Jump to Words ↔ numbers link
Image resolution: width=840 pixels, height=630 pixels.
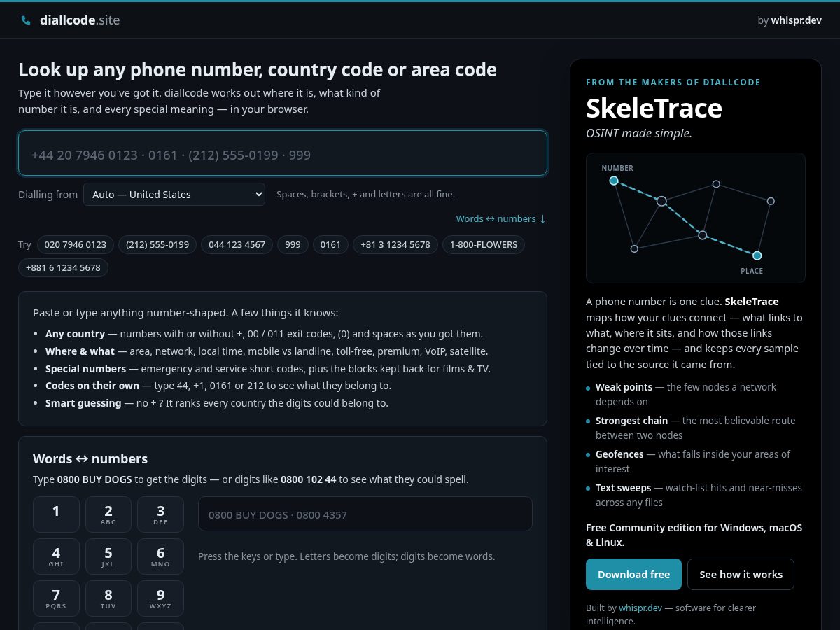[x=500, y=218]
